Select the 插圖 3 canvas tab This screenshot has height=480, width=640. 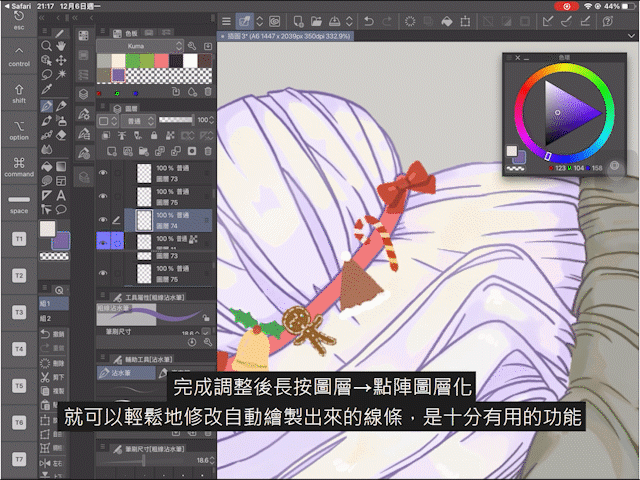285,36
